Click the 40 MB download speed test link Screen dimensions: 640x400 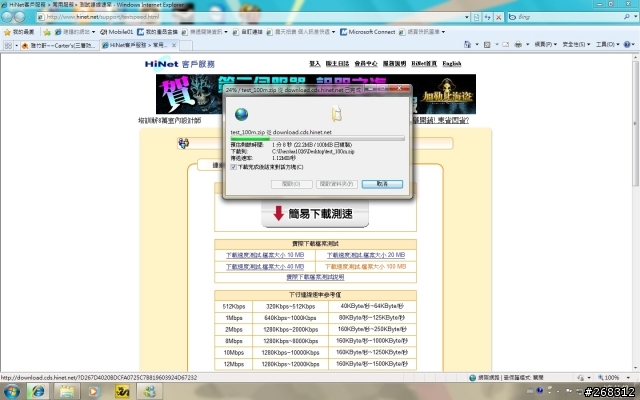point(265,267)
